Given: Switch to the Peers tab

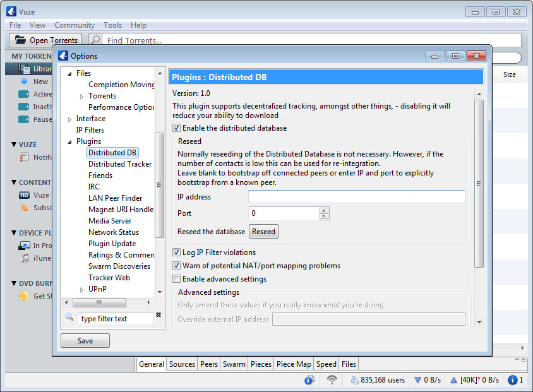Looking at the screenshot, I should coord(208,364).
